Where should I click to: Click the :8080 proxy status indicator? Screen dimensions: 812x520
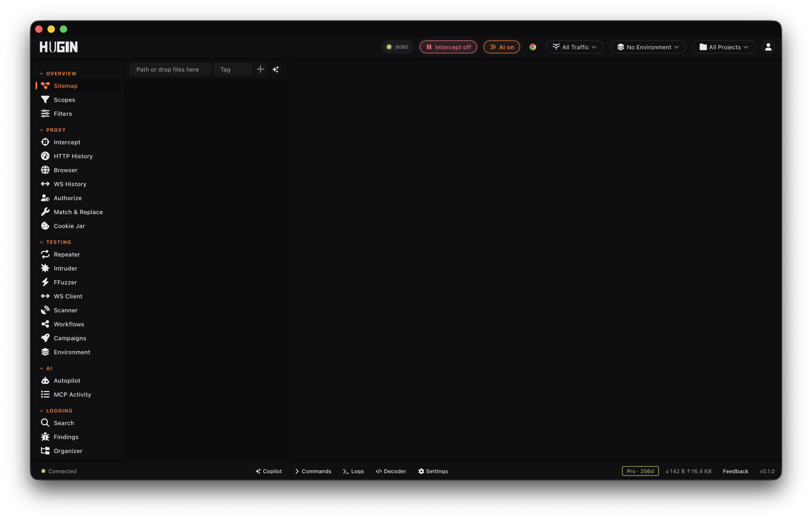(x=398, y=47)
